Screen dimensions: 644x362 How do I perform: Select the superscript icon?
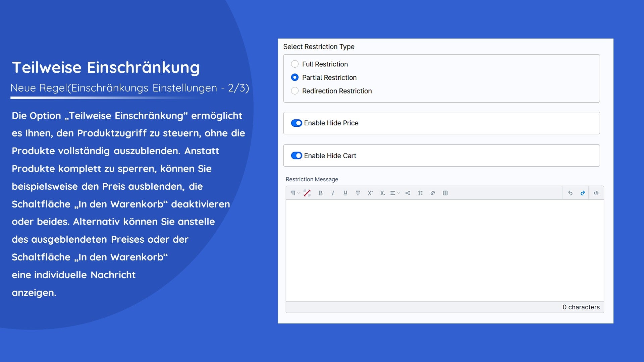(x=370, y=193)
